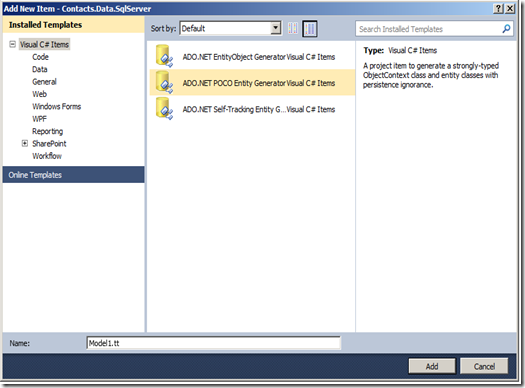Select the Workflow category
Screen dimensions: 525x388
(x=47, y=156)
